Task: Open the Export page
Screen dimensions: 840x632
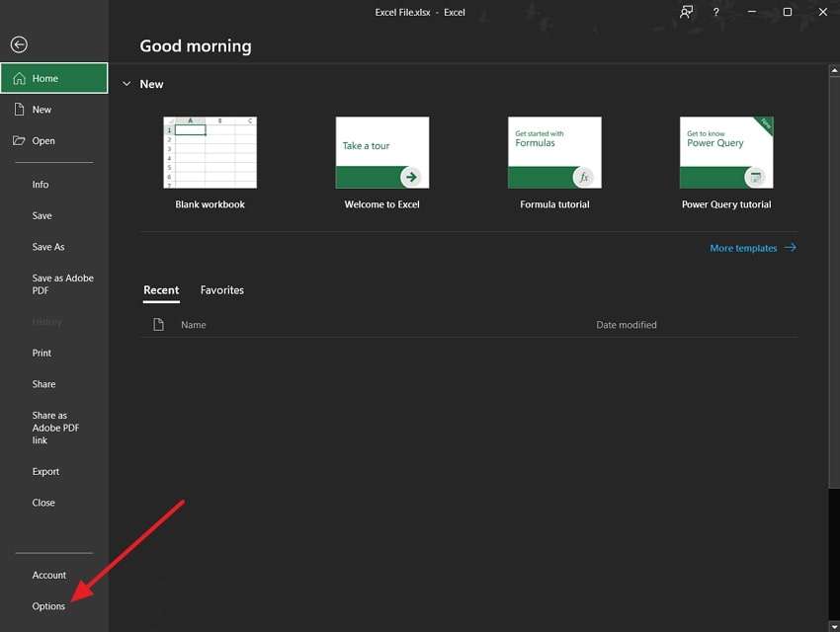Action: (45, 471)
